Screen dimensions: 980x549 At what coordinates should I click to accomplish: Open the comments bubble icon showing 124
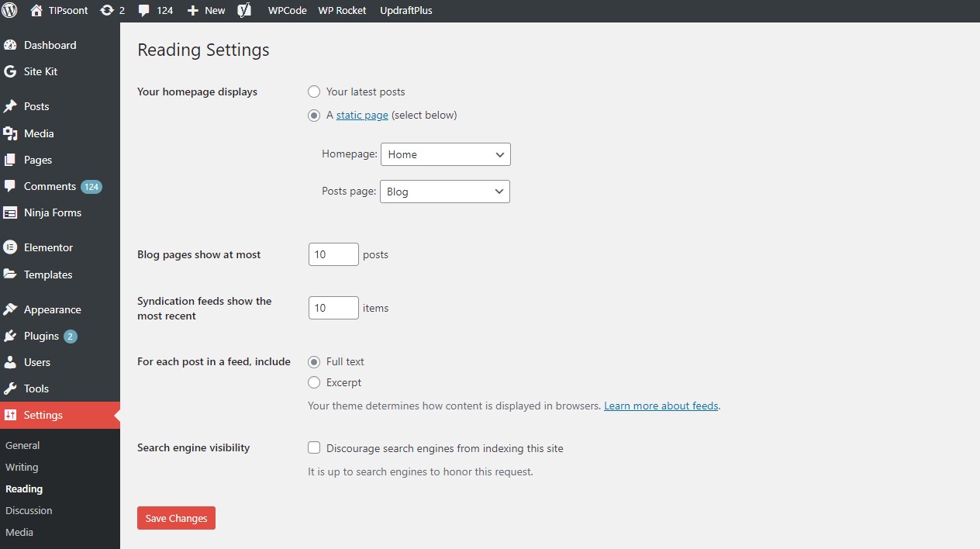click(144, 11)
